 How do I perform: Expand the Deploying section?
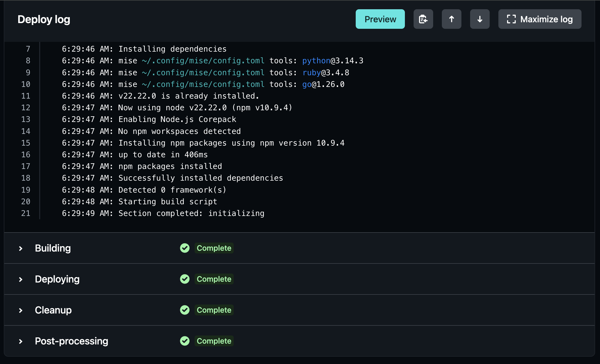[x=20, y=279]
